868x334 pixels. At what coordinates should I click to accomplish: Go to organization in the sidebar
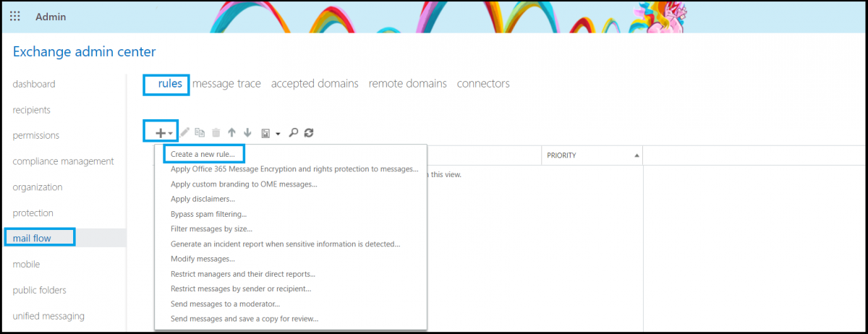pos(38,187)
